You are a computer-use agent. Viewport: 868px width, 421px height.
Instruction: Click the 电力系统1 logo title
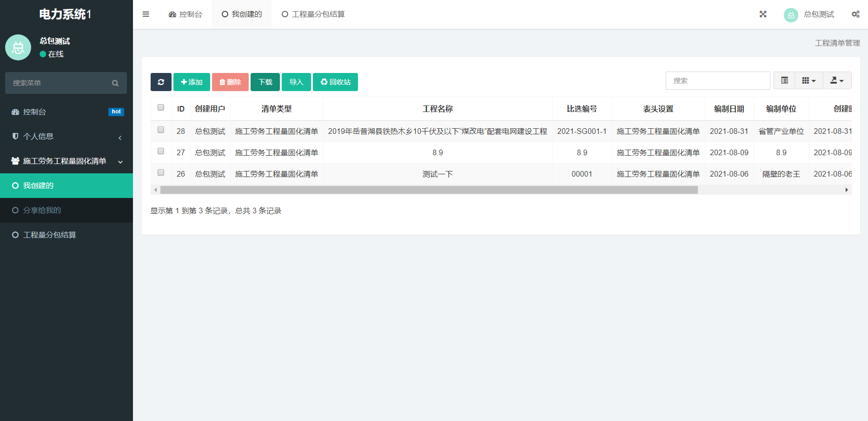pos(66,14)
